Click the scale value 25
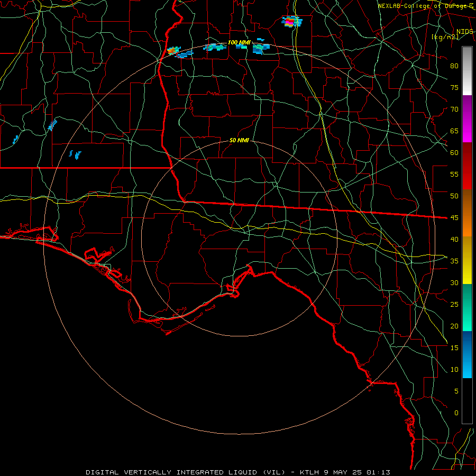 click(x=454, y=304)
